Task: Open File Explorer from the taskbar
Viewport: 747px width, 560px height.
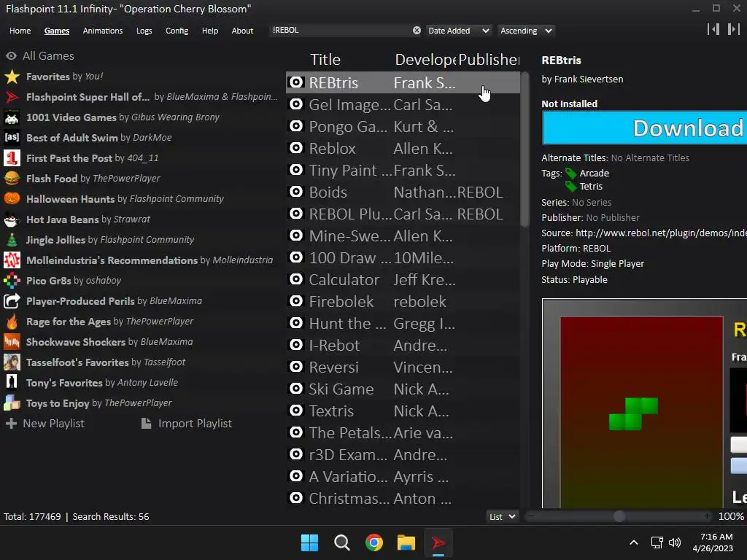Action: [x=406, y=542]
